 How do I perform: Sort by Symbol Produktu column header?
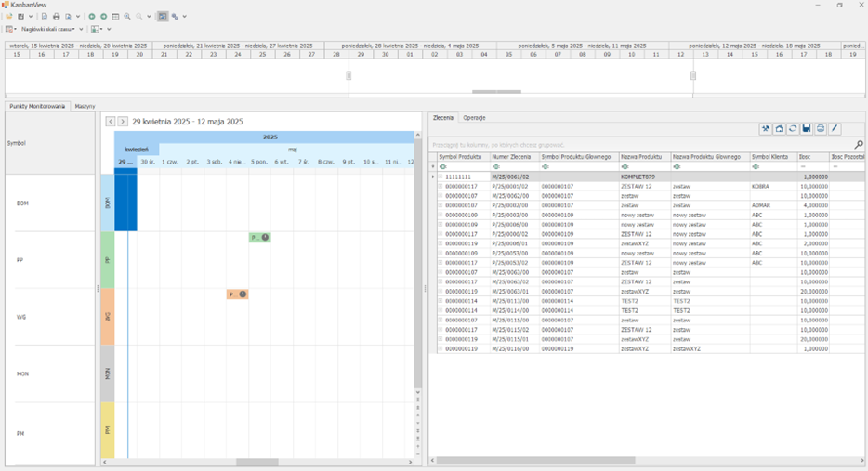pyautogui.click(x=463, y=157)
